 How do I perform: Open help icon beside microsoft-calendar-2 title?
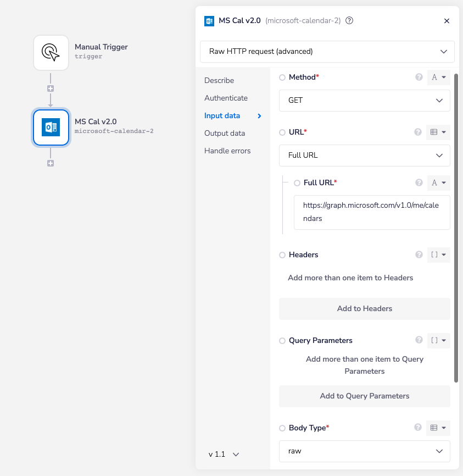[349, 21]
